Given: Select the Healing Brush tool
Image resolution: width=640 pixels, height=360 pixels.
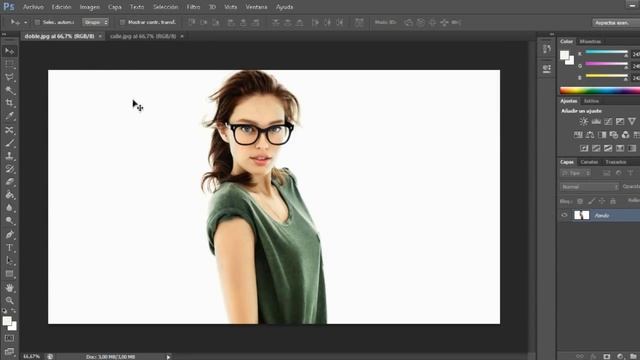Looking at the screenshot, I should (x=9, y=130).
